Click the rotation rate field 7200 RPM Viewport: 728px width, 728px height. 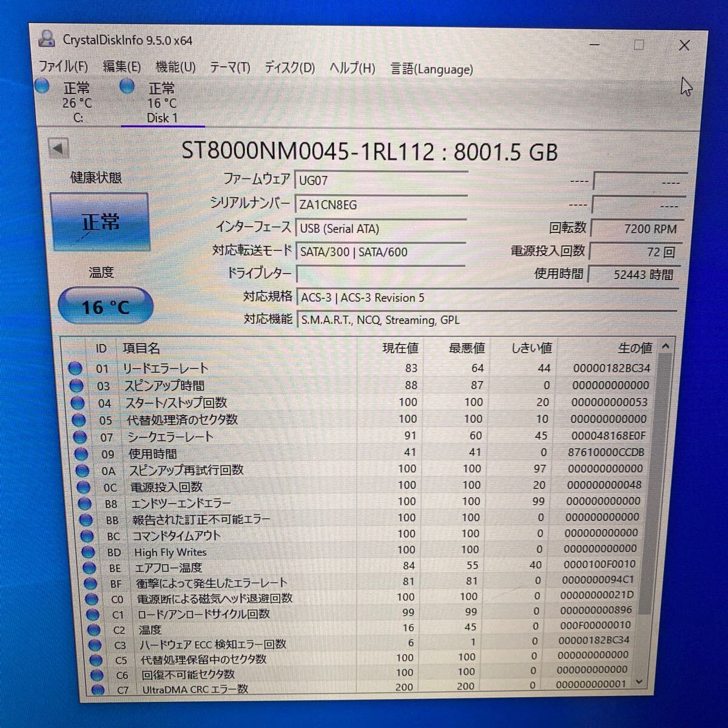[x=636, y=229]
